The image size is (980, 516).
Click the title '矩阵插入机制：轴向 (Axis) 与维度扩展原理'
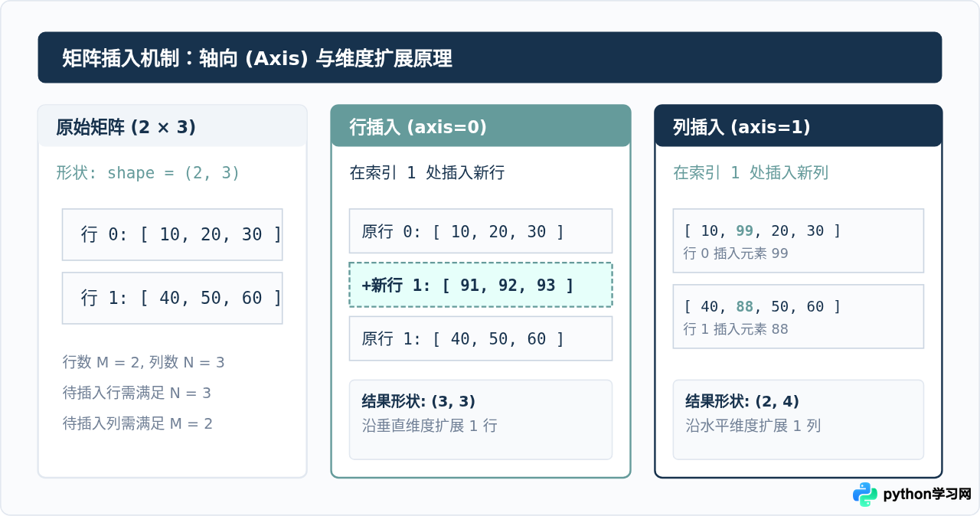click(x=257, y=58)
